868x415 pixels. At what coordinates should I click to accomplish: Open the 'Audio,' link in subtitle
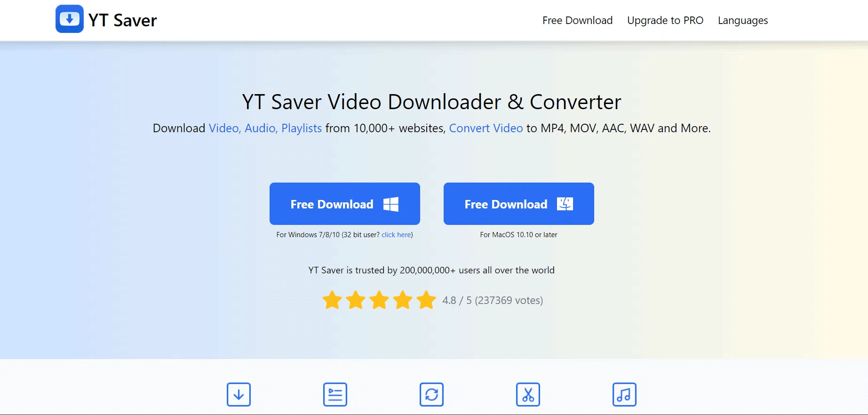261,128
